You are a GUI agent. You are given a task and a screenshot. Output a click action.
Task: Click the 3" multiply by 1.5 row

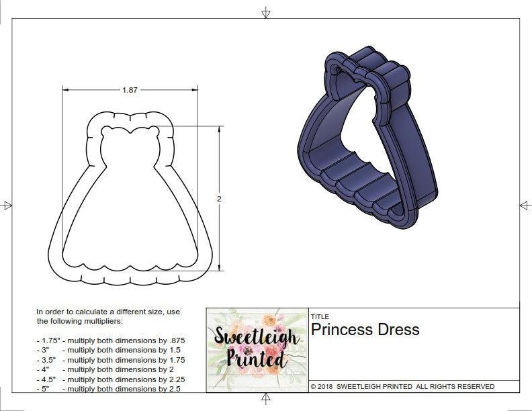[109, 350]
